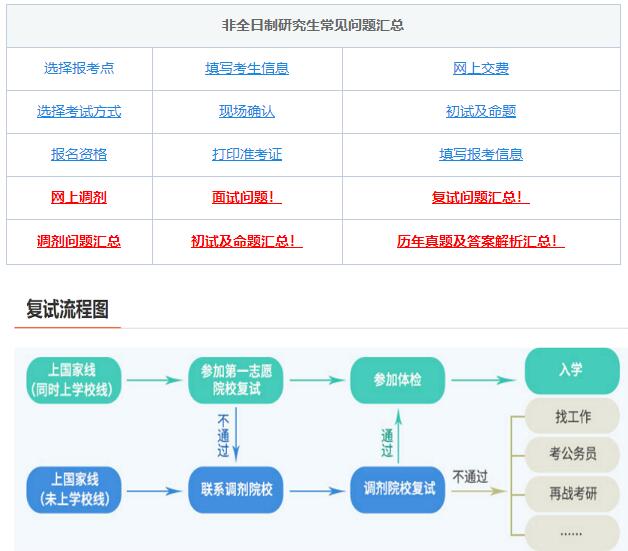Open the 历年真题及答案解析汇总! link

pos(481,241)
